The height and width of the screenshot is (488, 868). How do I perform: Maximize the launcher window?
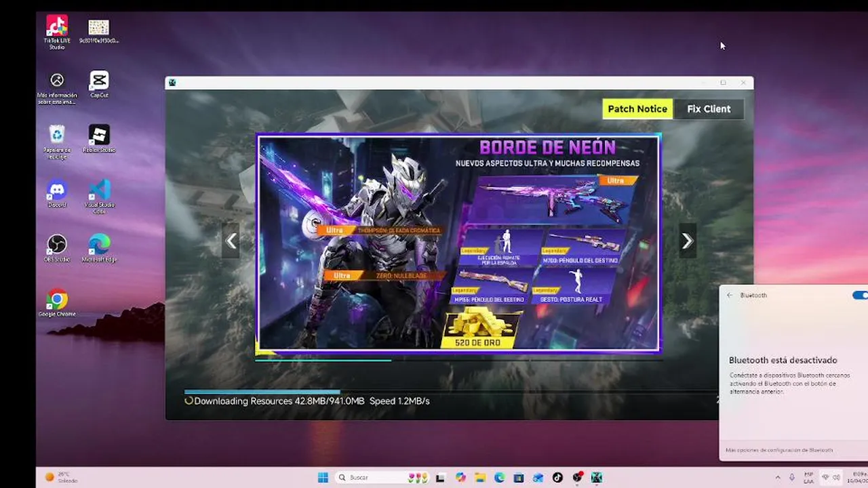723,83
